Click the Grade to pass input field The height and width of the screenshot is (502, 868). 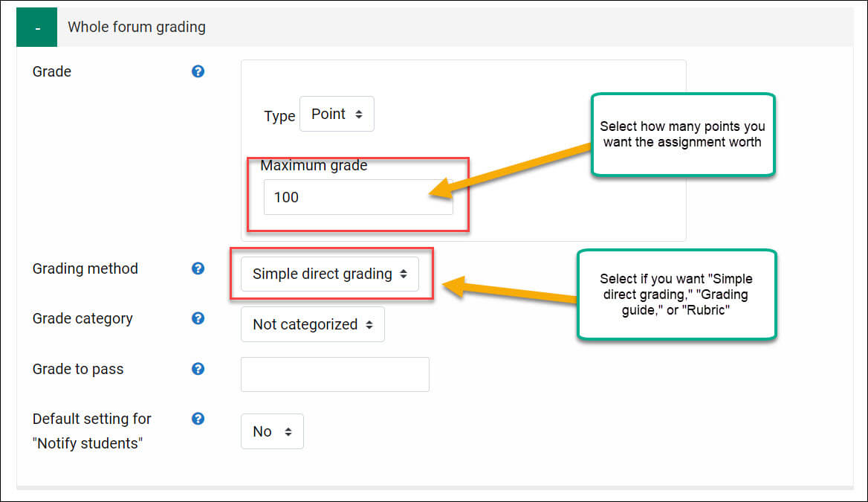point(335,375)
